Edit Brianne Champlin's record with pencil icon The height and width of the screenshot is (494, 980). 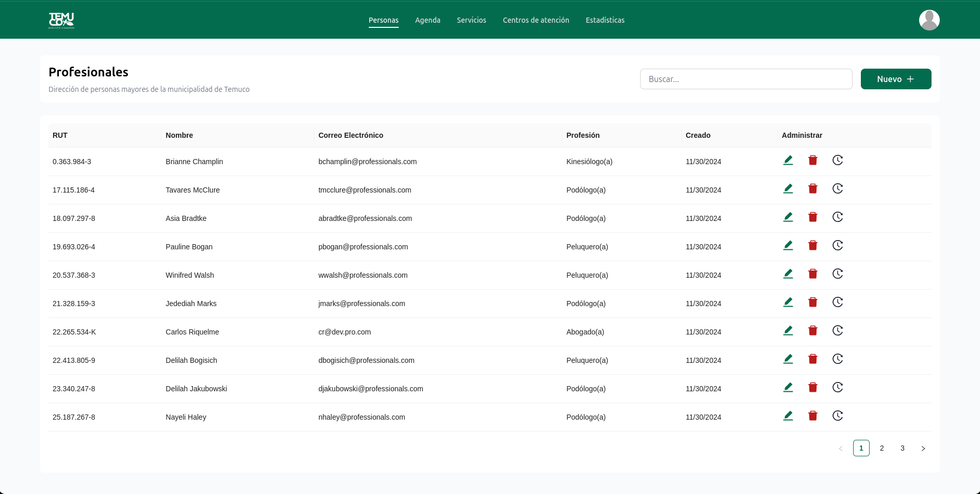pos(788,161)
